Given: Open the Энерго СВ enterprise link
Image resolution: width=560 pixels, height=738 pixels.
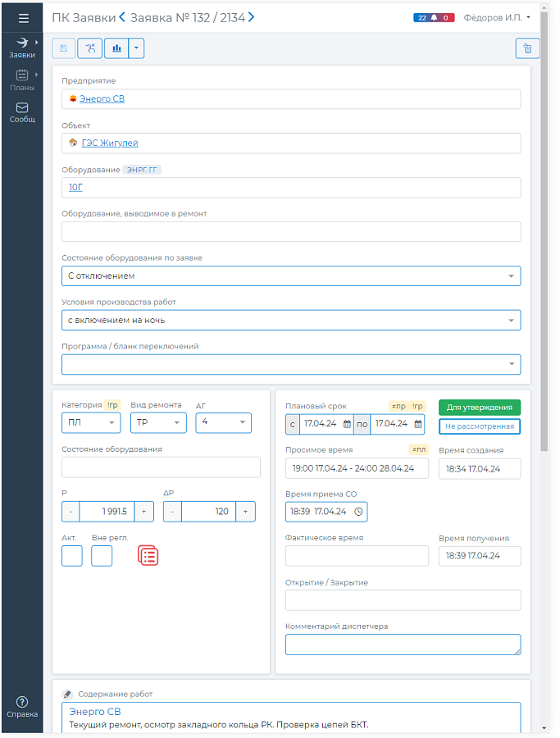Looking at the screenshot, I should 102,98.
